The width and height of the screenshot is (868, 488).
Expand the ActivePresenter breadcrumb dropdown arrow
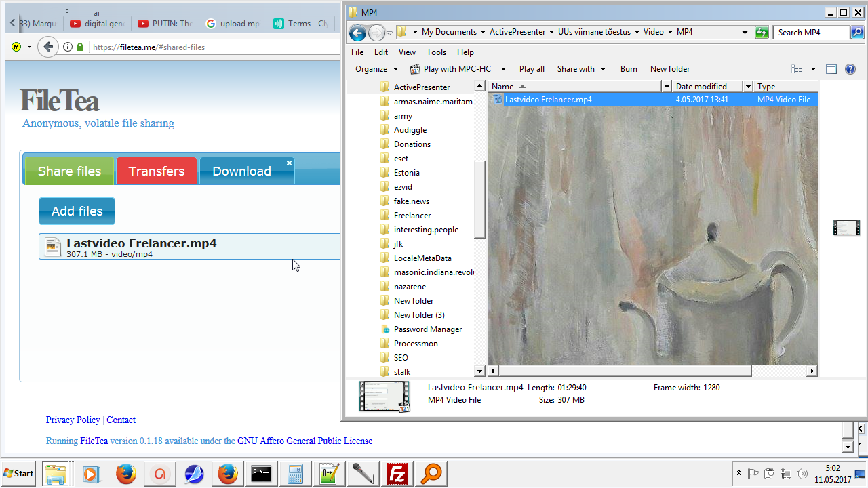pos(551,32)
